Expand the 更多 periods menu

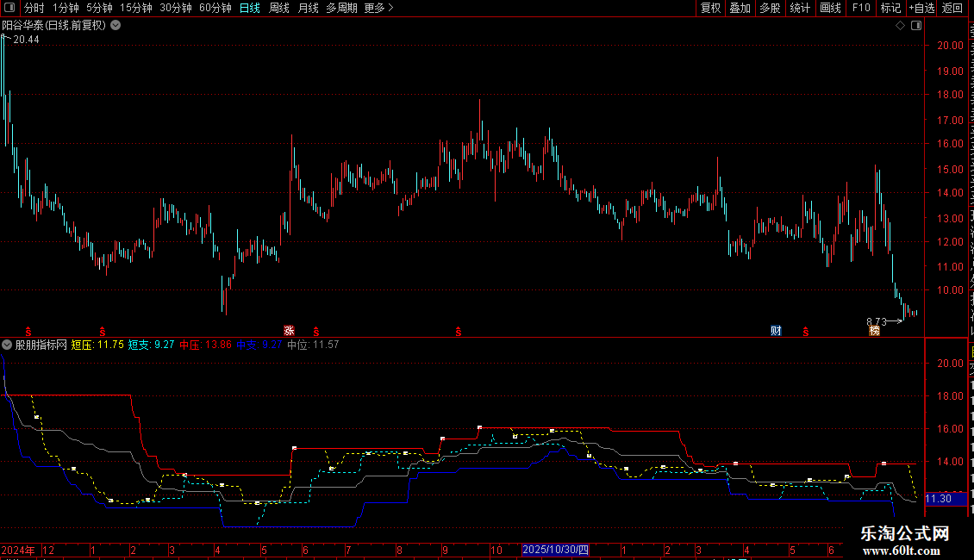pos(378,8)
